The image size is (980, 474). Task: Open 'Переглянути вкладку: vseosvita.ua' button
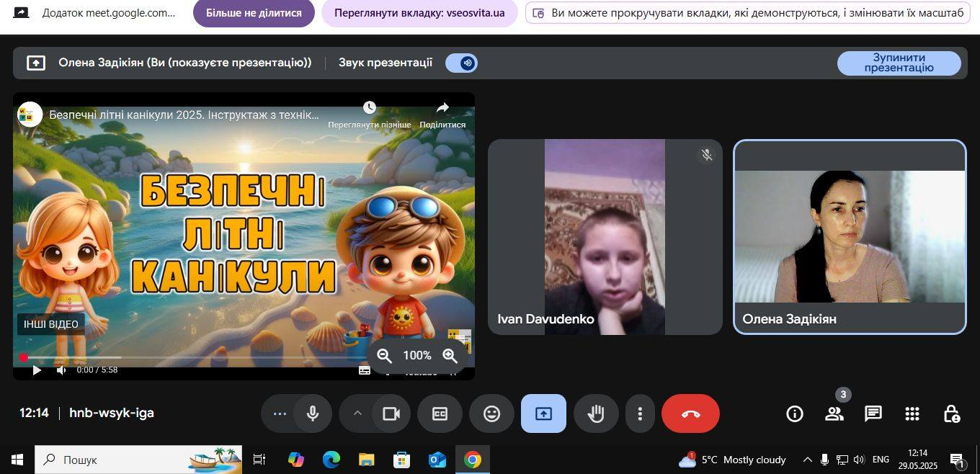419,13
